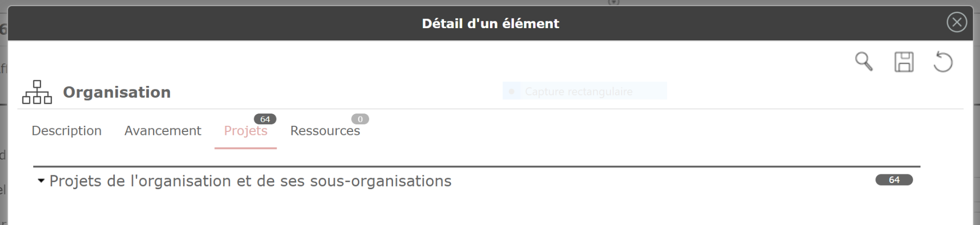The width and height of the screenshot is (980, 225).
Task: Click the dot beside "Capture rectangulaire"
Action: [511, 92]
